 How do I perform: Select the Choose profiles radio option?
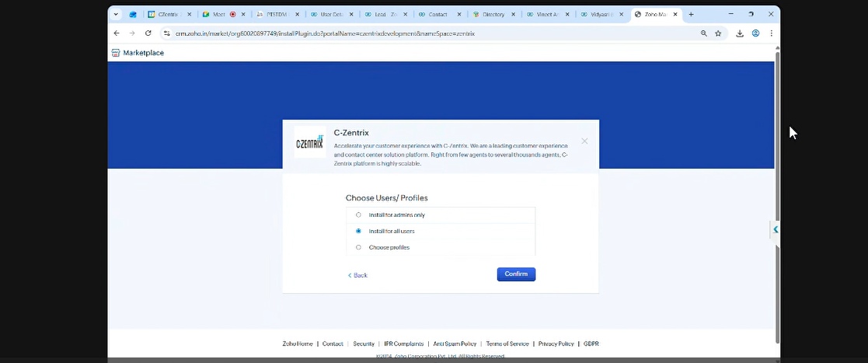[x=358, y=247]
